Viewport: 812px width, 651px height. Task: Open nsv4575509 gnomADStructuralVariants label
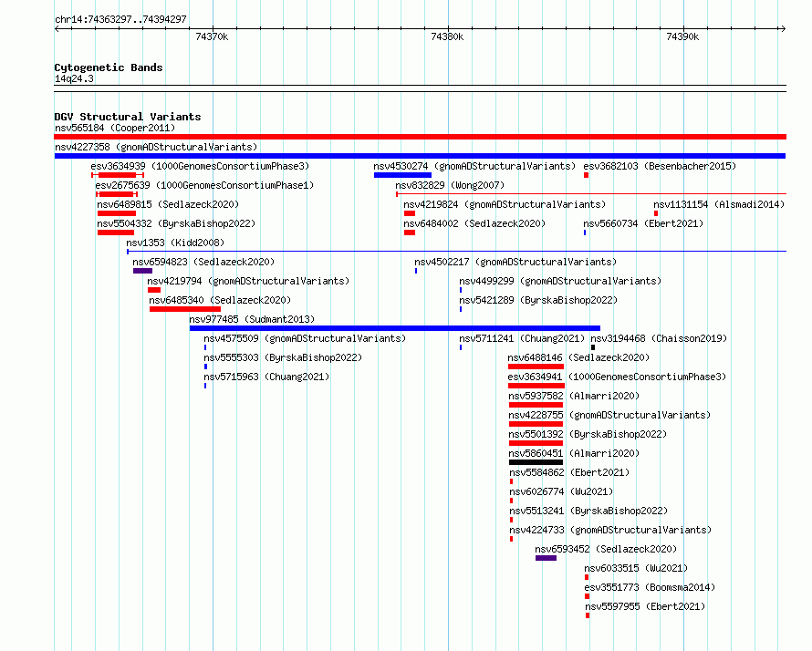point(305,338)
